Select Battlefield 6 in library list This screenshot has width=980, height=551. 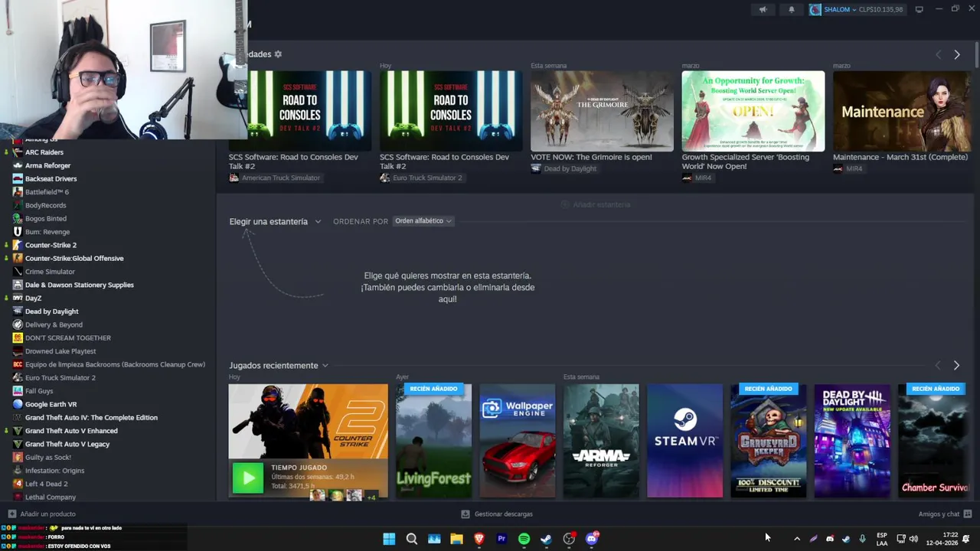47,192
